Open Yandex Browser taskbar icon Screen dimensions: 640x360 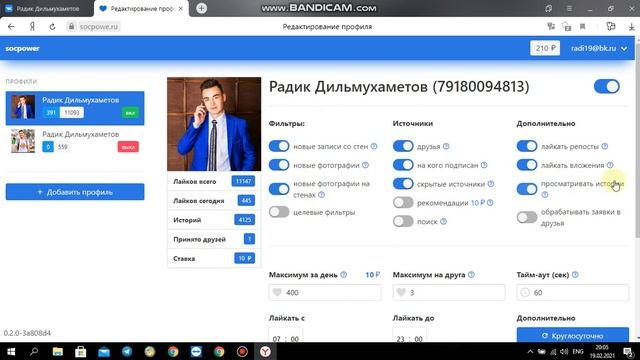pyautogui.click(x=265, y=351)
